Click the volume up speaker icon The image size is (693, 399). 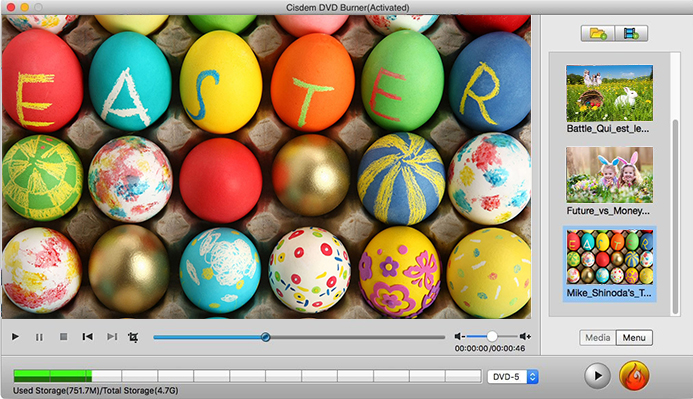pos(525,336)
